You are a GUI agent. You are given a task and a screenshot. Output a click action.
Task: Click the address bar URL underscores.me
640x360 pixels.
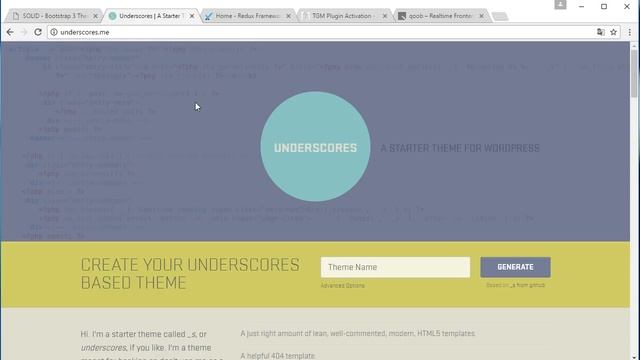(x=84, y=32)
